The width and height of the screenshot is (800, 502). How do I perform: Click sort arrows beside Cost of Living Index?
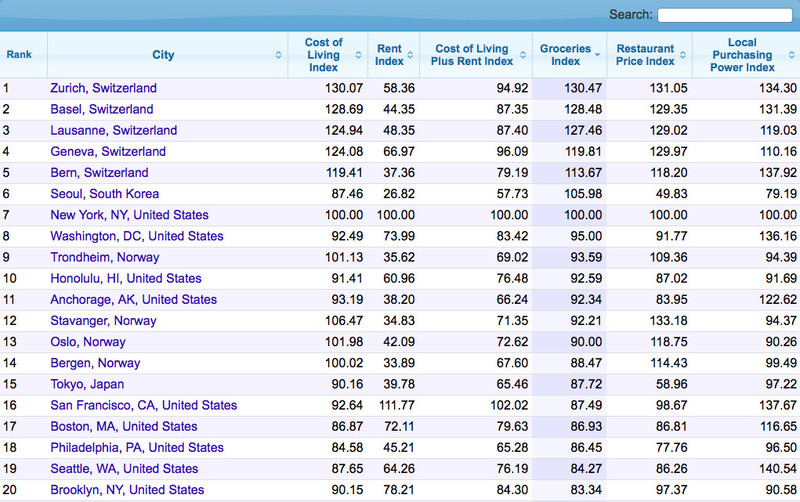coord(358,55)
